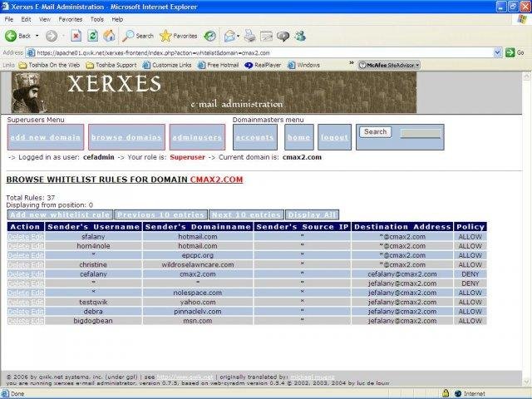Click the History icon in the toolbar
Image resolution: width=532 pixels, height=399 pixels.
(x=209, y=36)
